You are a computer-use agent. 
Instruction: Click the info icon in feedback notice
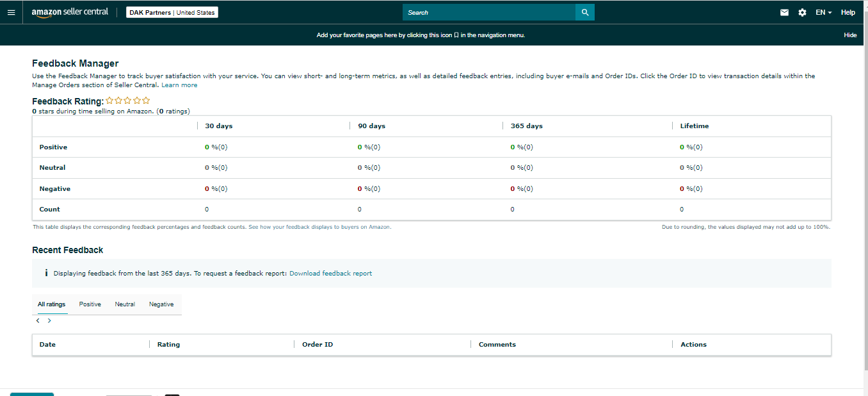tap(46, 273)
